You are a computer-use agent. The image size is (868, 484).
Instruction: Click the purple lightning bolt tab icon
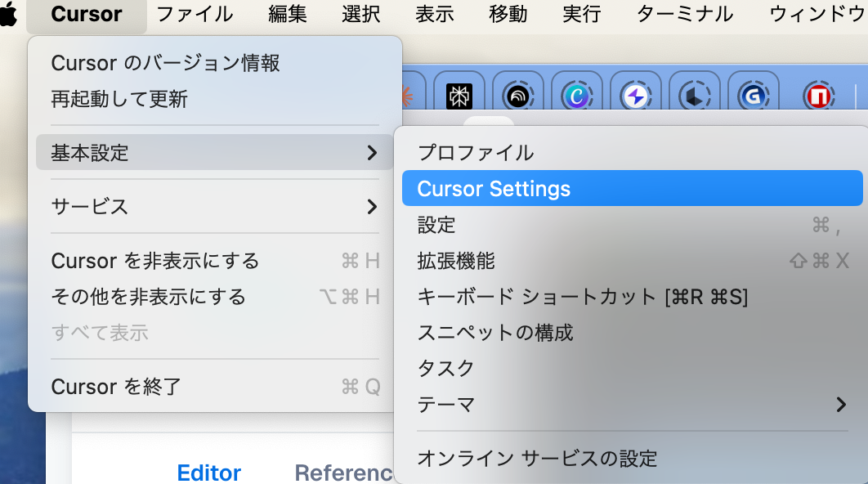[636, 96]
